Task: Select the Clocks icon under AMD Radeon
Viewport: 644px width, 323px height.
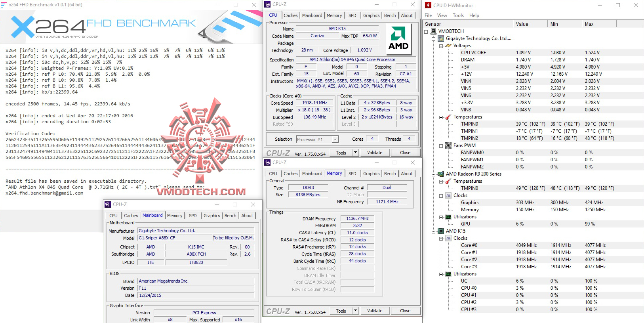Action: (x=448, y=195)
